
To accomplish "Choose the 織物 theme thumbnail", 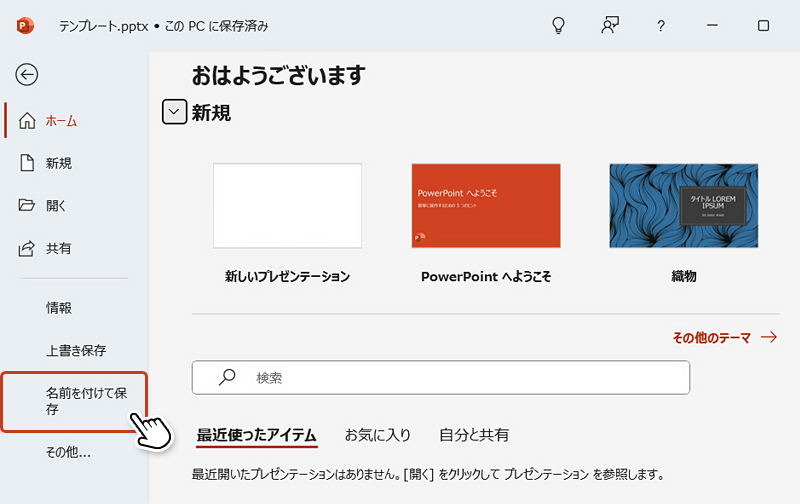I will [684, 206].
